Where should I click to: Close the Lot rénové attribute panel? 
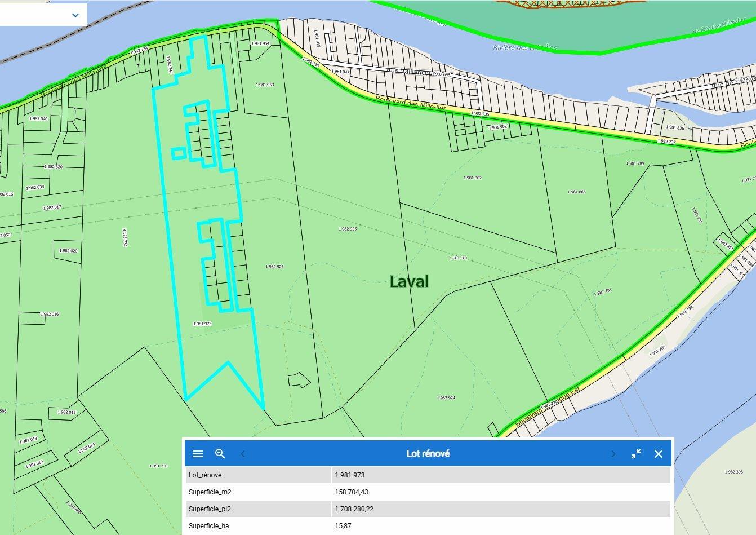click(x=659, y=453)
